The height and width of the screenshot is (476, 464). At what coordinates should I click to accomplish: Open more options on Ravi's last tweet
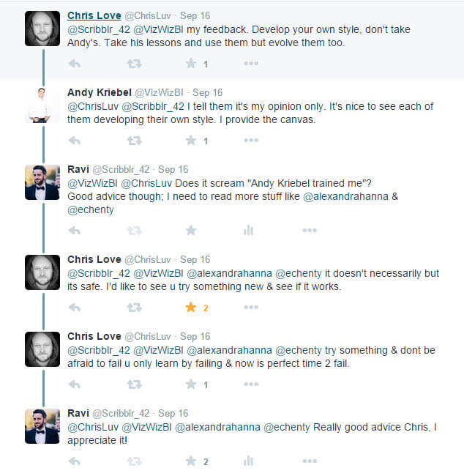(x=310, y=461)
